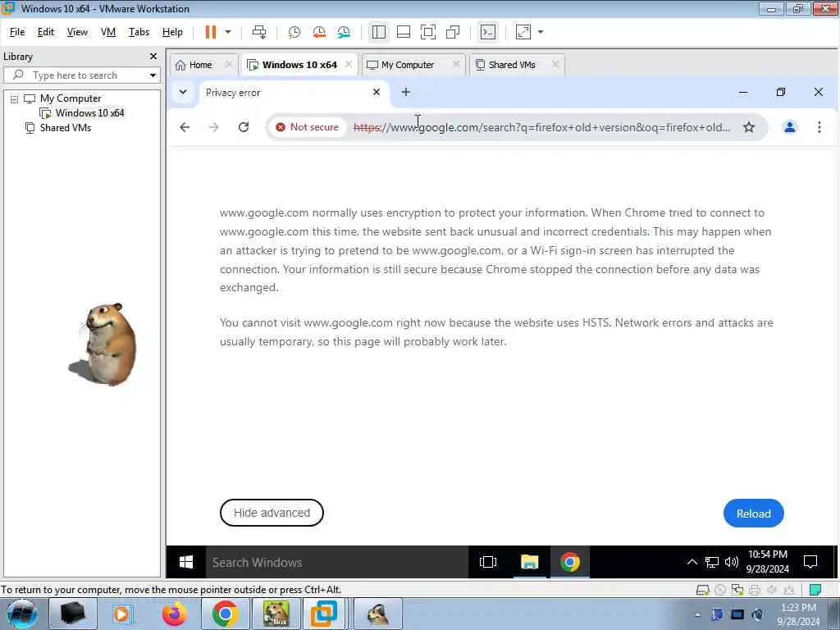This screenshot has height=630, width=840.
Task: Open the Library search dropdown arrow
Action: coord(153,75)
